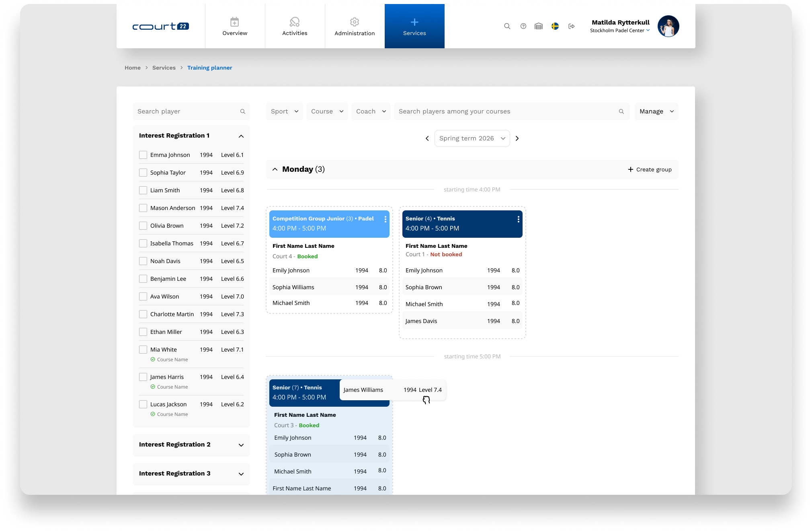
Task: Go to Services breadcrumb link
Action: (x=164, y=68)
